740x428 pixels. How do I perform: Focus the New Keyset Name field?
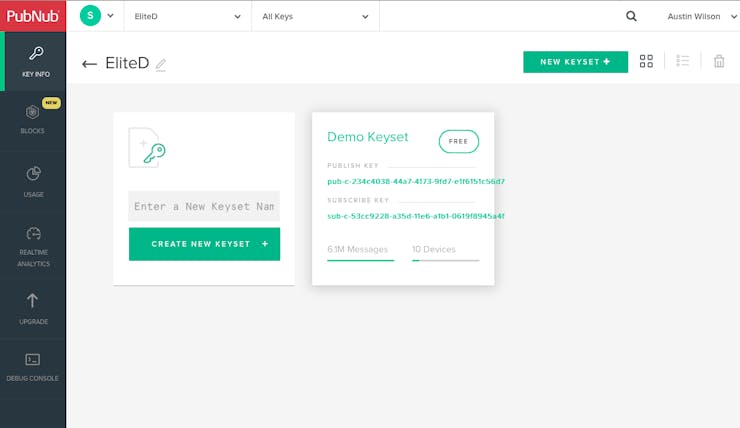tap(204, 206)
